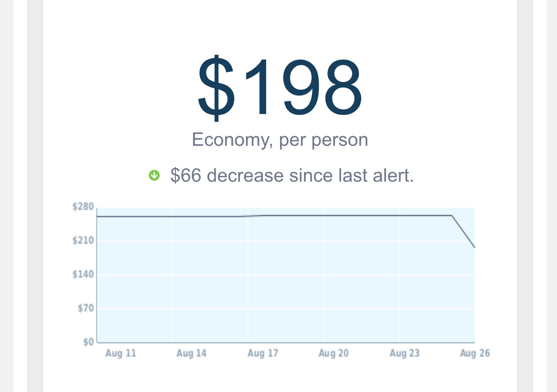Screen dimensions: 557x392
Task: Click the flat price line above Aug 20
Action: tap(323, 215)
